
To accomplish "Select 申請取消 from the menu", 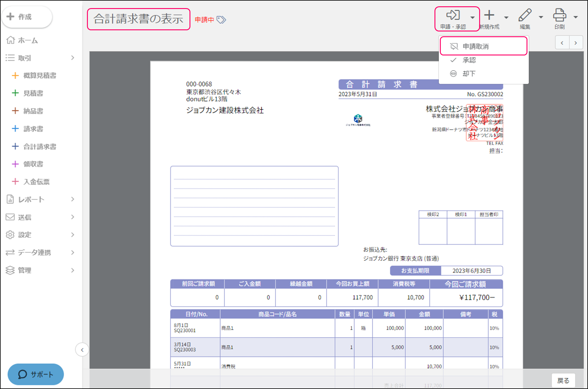I will [x=475, y=46].
